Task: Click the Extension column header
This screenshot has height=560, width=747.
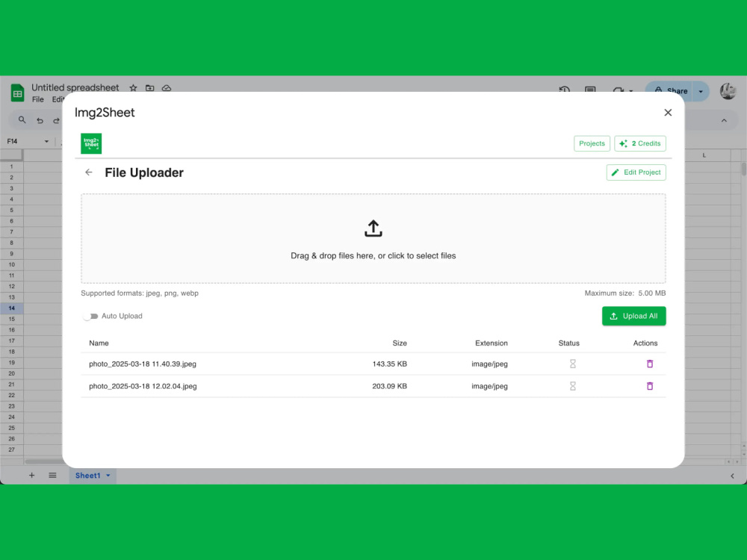Action: point(492,343)
